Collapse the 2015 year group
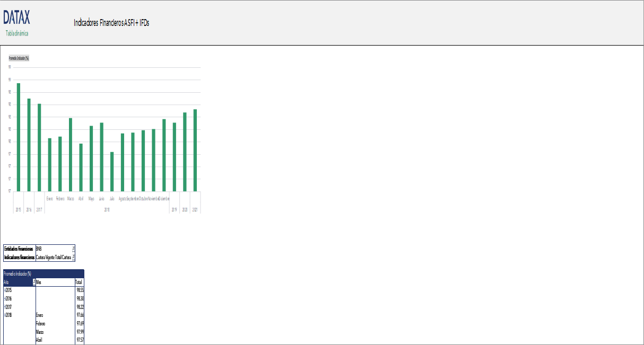644x345 pixels. 5,290
